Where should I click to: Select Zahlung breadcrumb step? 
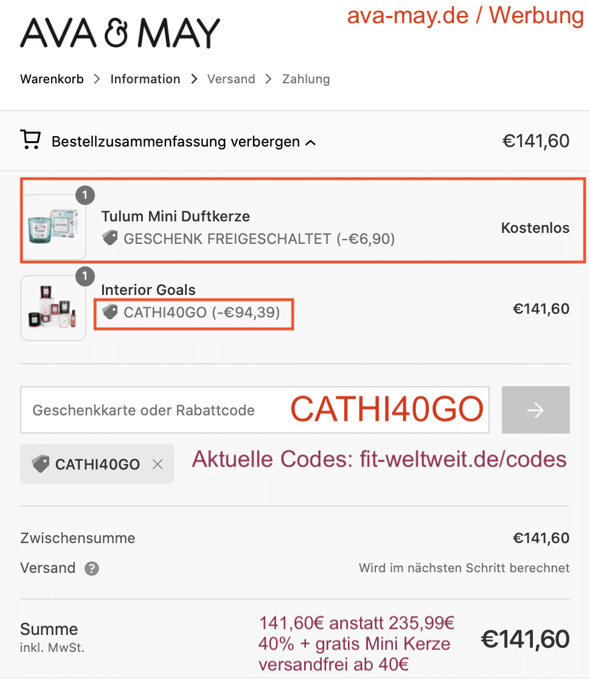coord(306,79)
